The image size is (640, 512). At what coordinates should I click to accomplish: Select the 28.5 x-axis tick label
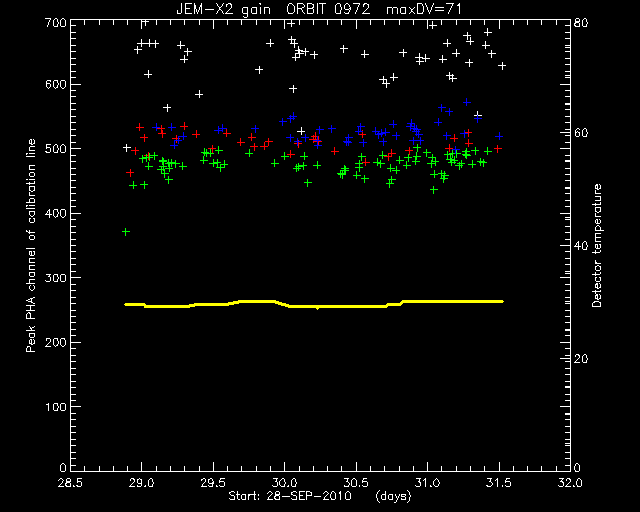70,483
